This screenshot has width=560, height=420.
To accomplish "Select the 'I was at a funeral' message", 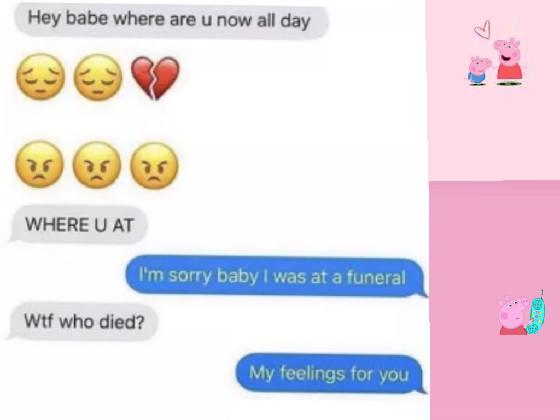I will tap(276, 276).
